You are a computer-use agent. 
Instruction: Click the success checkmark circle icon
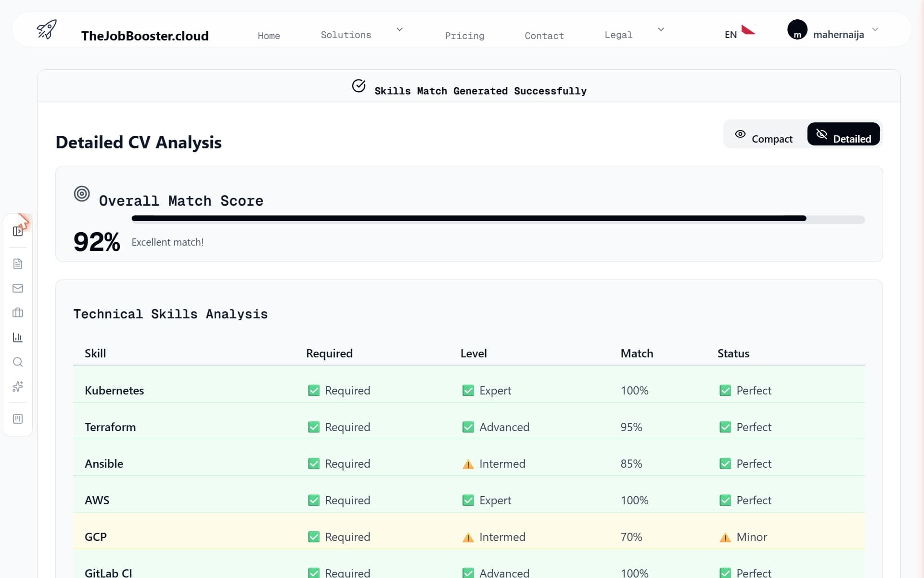(359, 86)
